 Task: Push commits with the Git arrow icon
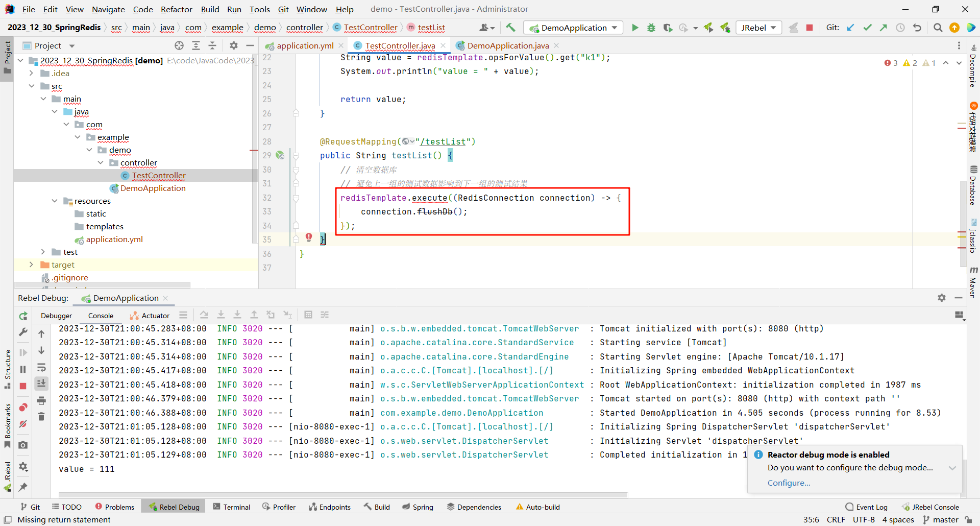(884, 28)
